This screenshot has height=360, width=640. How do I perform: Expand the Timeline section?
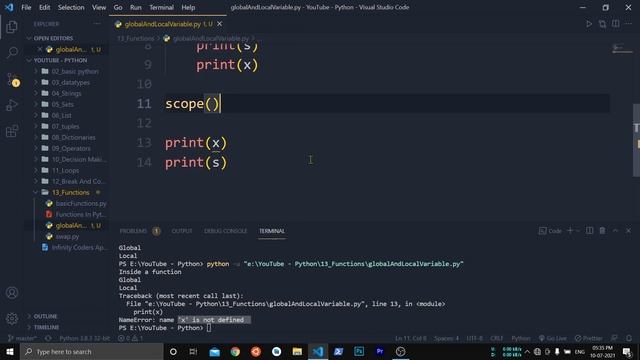tap(46, 327)
